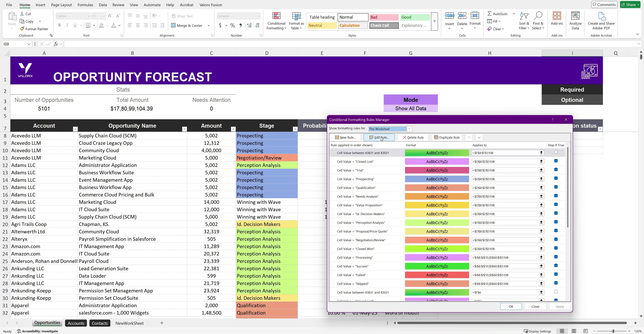Click the Underline icon
The width and height of the screenshot is (644, 334).
(75, 25)
